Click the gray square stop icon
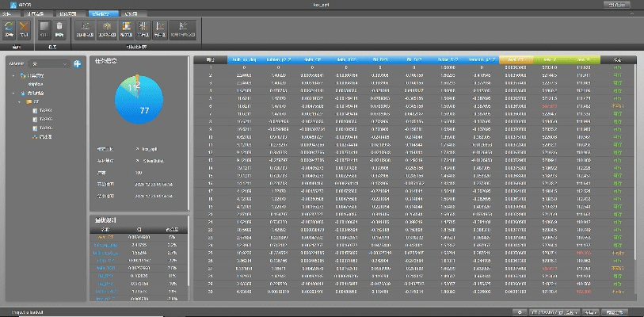This screenshot has width=644, height=317. click(x=45, y=29)
